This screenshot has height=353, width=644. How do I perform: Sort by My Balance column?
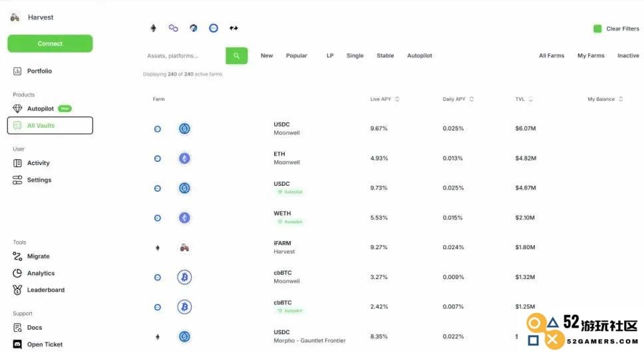click(605, 99)
